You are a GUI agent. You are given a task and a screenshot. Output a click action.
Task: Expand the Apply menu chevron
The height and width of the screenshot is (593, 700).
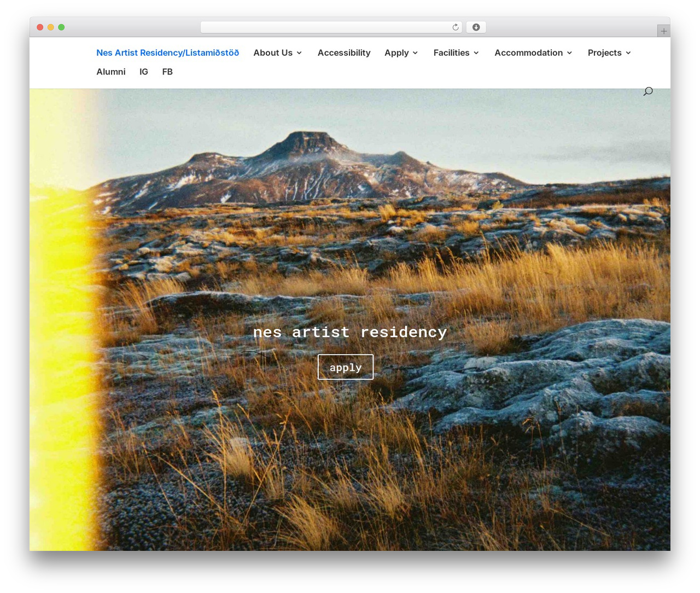pyautogui.click(x=415, y=53)
